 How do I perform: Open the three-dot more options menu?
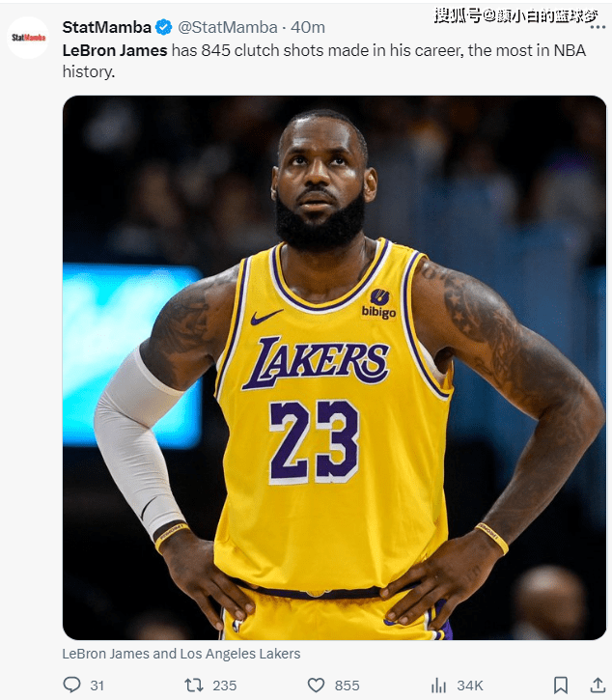[598, 27]
